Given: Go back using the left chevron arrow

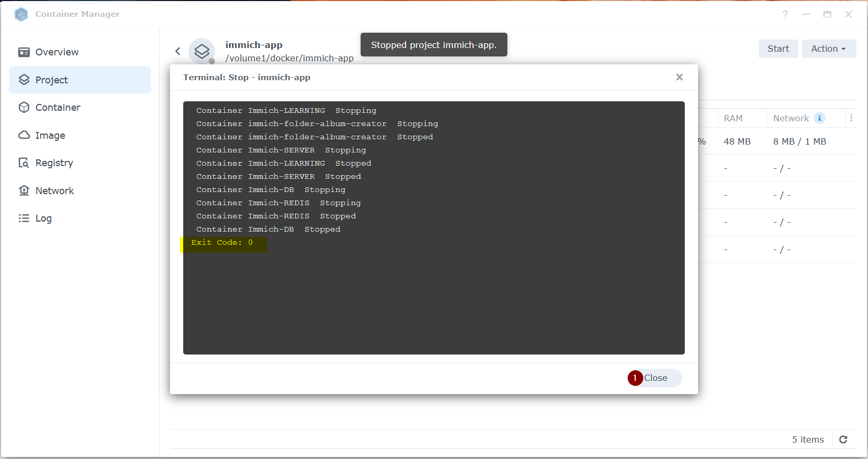Looking at the screenshot, I should click(x=178, y=51).
